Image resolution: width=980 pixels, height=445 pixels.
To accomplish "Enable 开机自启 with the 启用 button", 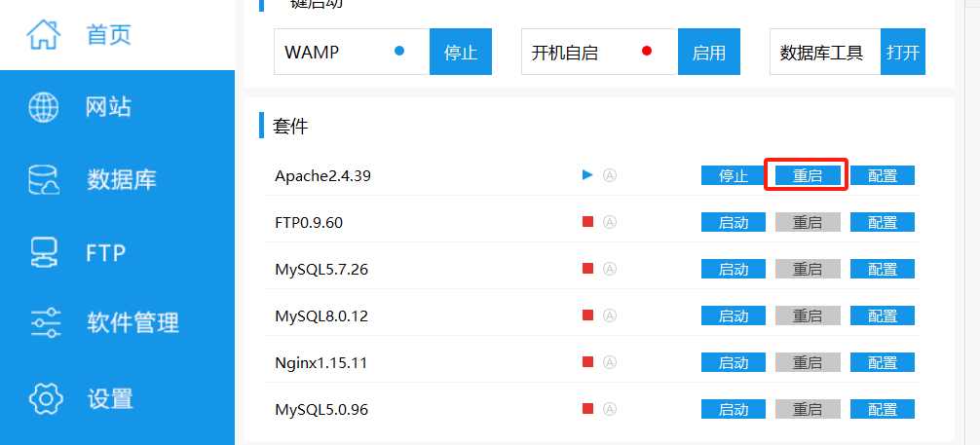I will point(709,52).
